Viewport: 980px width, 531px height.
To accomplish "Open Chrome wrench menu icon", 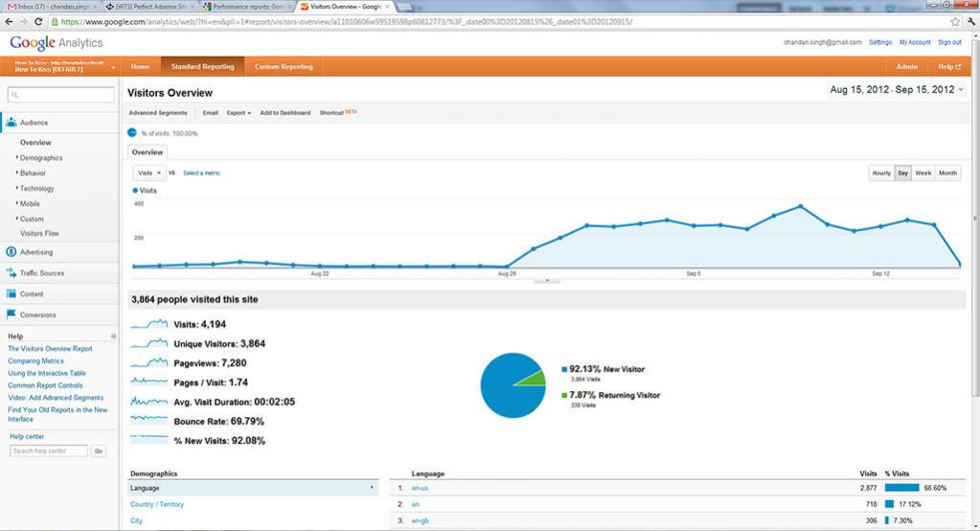I will tap(971, 21).
